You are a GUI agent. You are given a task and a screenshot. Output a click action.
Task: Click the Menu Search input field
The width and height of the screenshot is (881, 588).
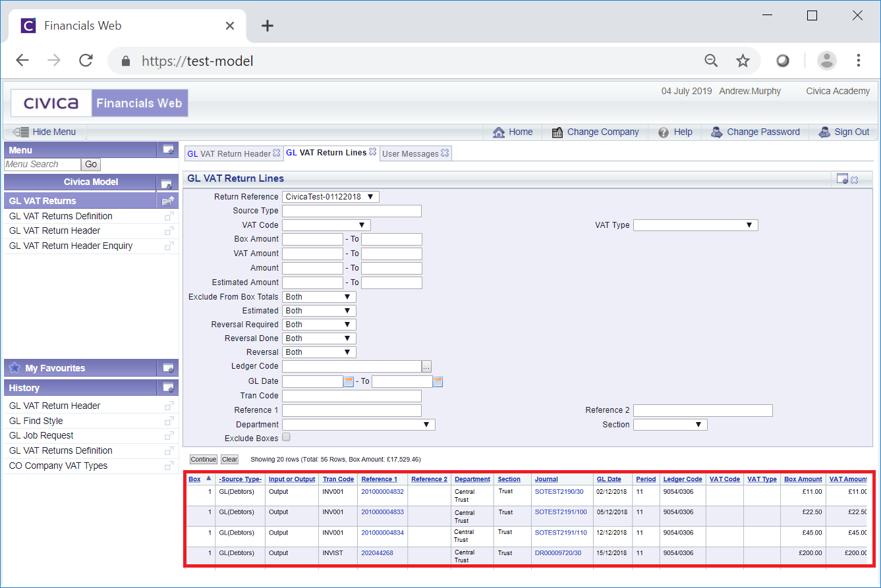pos(42,165)
